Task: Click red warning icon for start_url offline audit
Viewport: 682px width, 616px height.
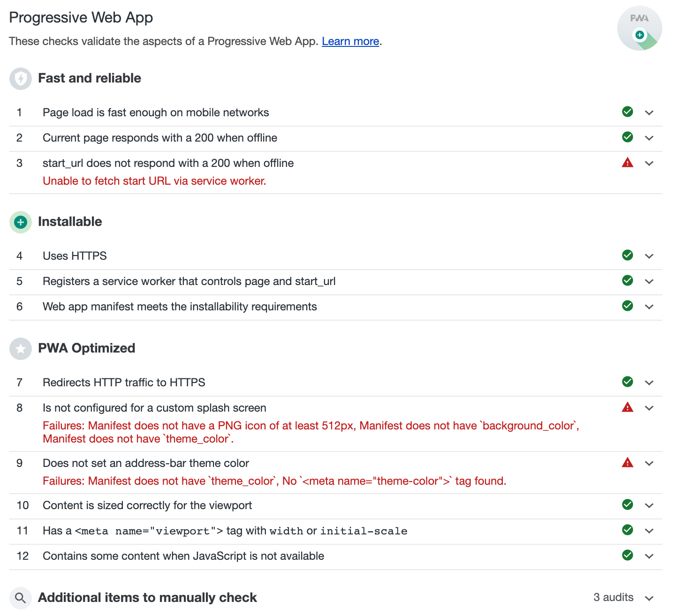Action: 627,163
